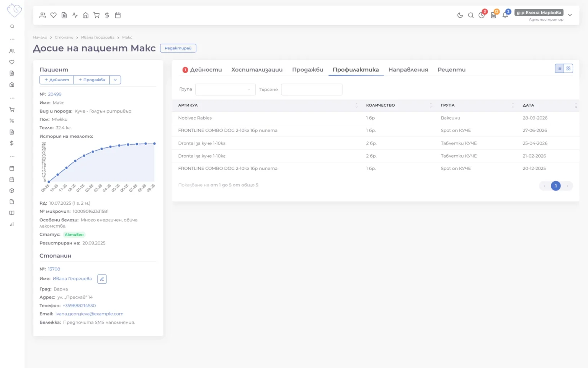588x368 pixels.
Task: Click pagination page 1 button
Action: [556, 186]
